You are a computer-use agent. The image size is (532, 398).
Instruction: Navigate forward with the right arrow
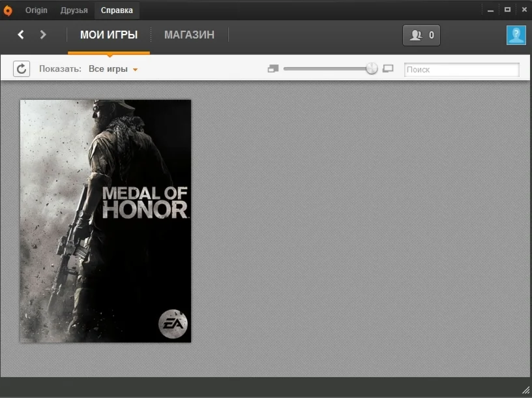(x=43, y=35)
